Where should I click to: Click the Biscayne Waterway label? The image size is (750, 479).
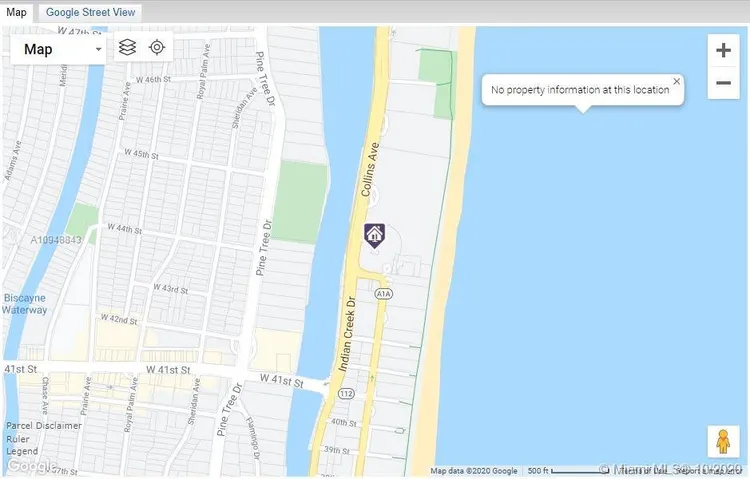click(25, 304)
